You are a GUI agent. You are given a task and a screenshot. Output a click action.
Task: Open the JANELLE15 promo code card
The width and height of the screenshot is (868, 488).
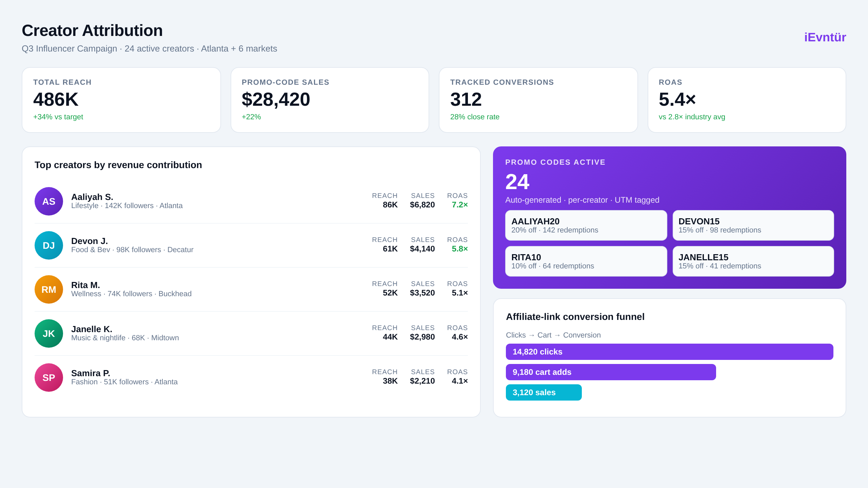[x=753, y=261]
